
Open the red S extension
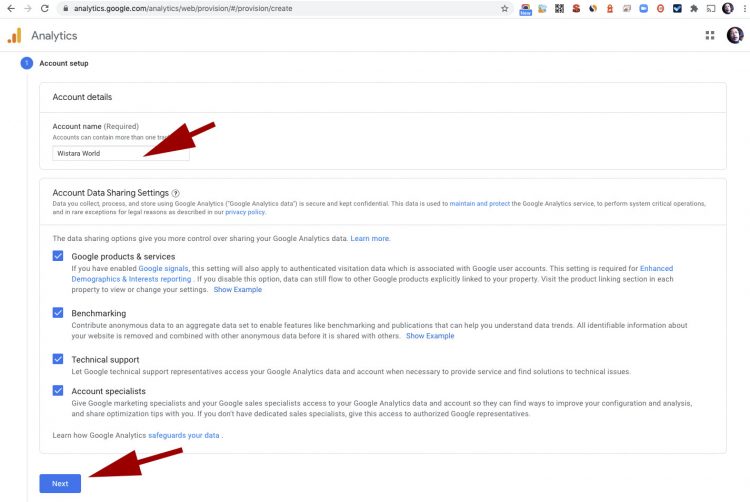(576, 9)
